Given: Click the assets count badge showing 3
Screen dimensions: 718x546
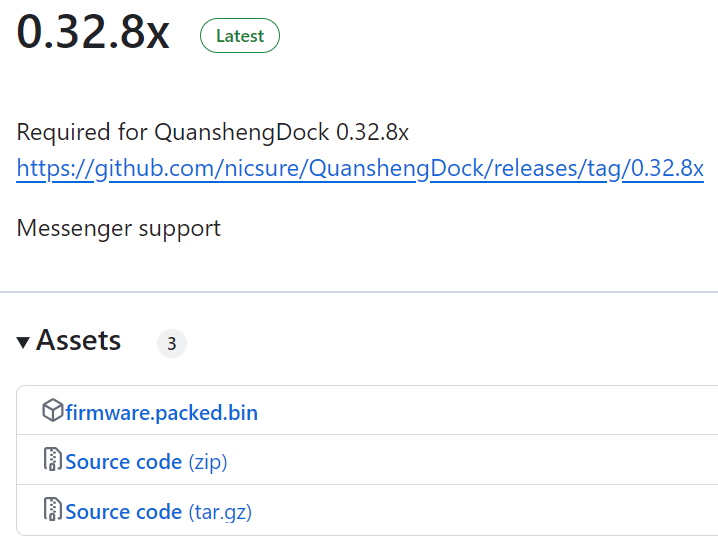Looking at the screenshot, I should point(172,344).
